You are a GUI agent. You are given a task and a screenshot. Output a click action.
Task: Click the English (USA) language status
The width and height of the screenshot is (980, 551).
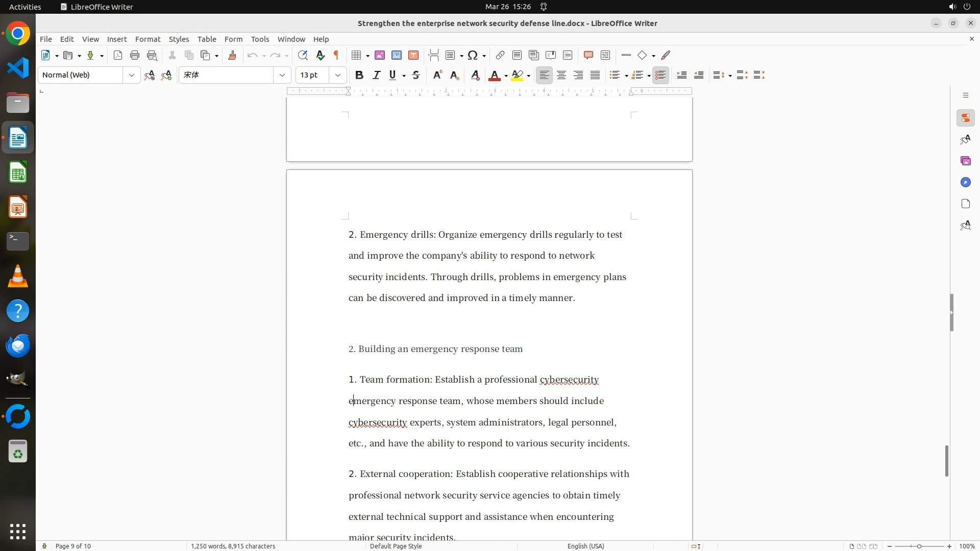585,546
